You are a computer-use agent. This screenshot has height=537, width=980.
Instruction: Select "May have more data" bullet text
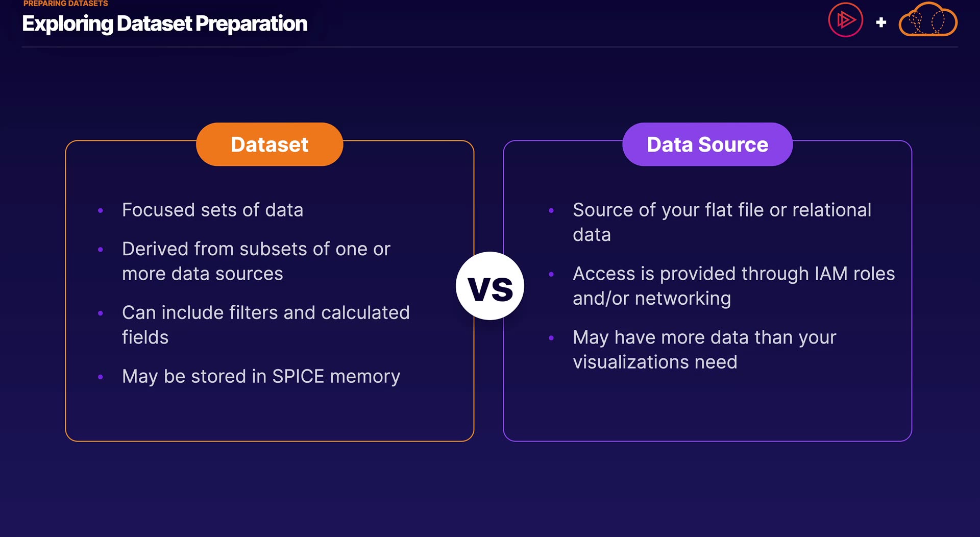704,350
